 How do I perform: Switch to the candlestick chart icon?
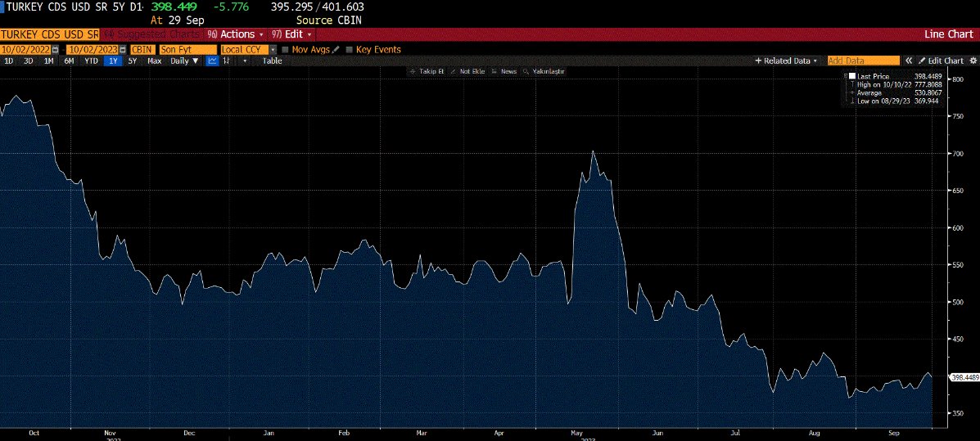(227, 61)
